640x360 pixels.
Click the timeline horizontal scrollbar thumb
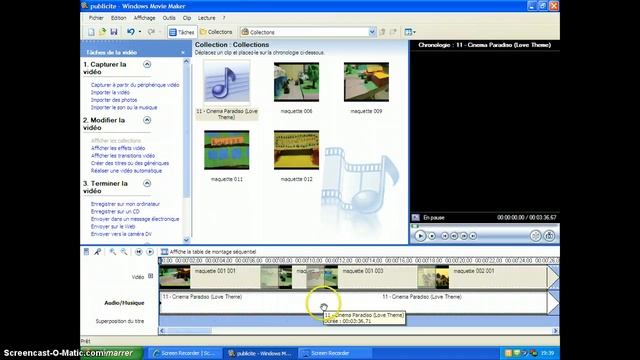(189, 331)
